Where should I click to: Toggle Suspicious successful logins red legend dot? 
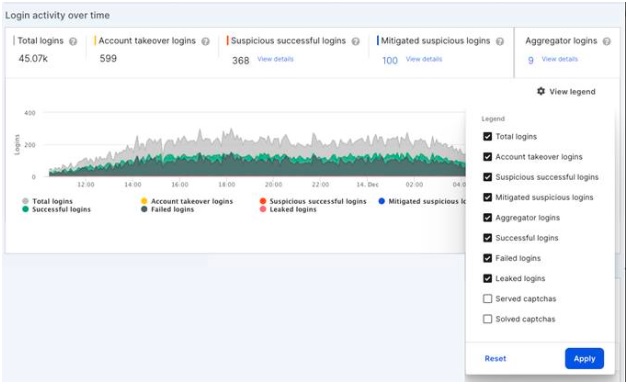[x=263, y=201]
